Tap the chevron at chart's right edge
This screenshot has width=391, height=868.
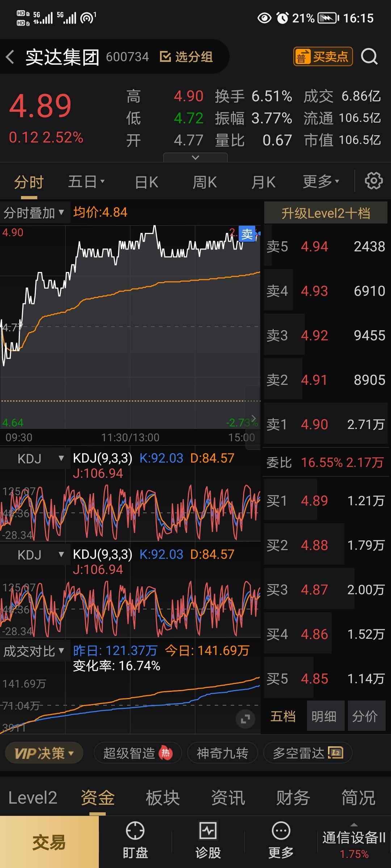coord(253,418)
